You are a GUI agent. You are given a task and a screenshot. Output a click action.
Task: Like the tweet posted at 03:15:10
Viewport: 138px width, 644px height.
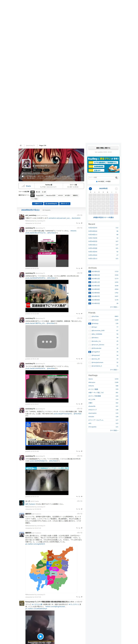point(82,497)
